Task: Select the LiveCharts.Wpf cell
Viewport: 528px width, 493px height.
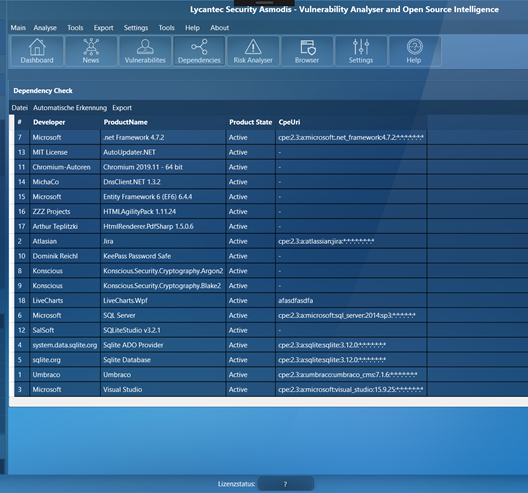Action: click(163, 300)
